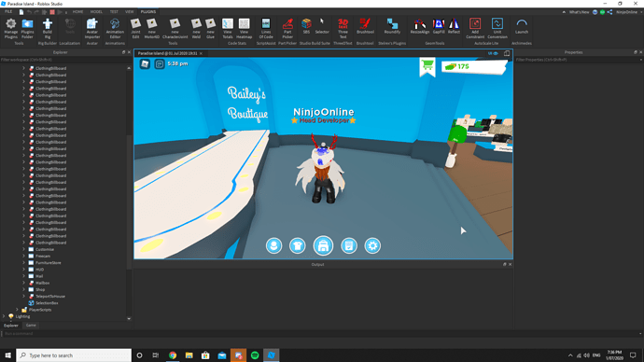644x362 pixels.
Task: Select the Reflect tool
Action: pos(454,26)
